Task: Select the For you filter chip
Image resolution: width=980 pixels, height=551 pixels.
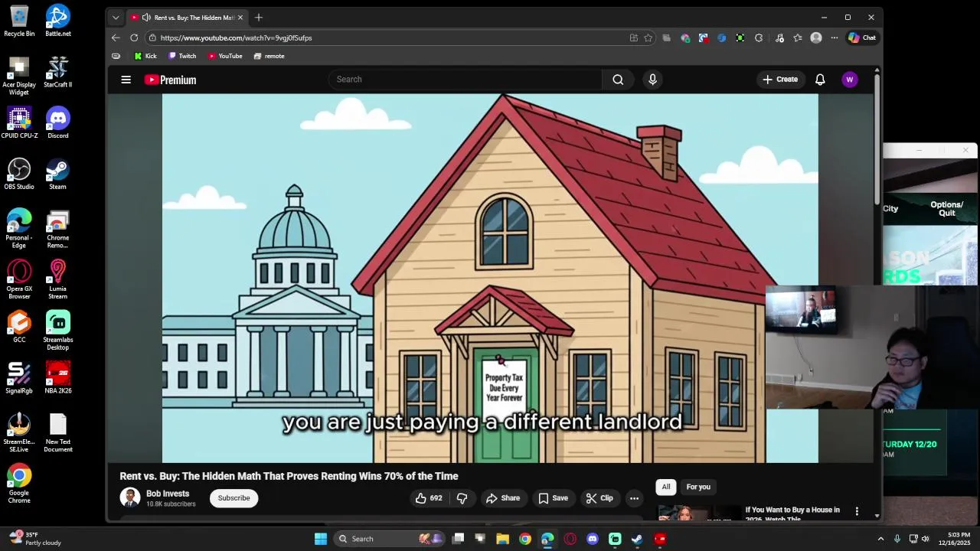Action: (x=698, y=487)
